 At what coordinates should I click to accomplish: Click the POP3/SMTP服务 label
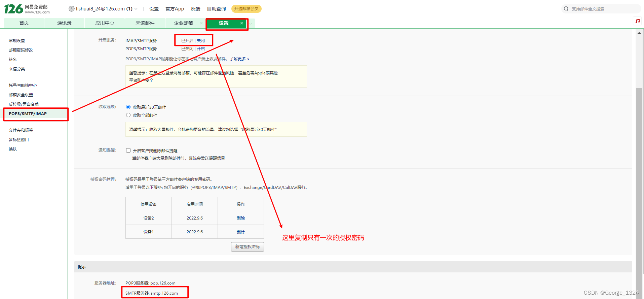(x=141, y=48)
